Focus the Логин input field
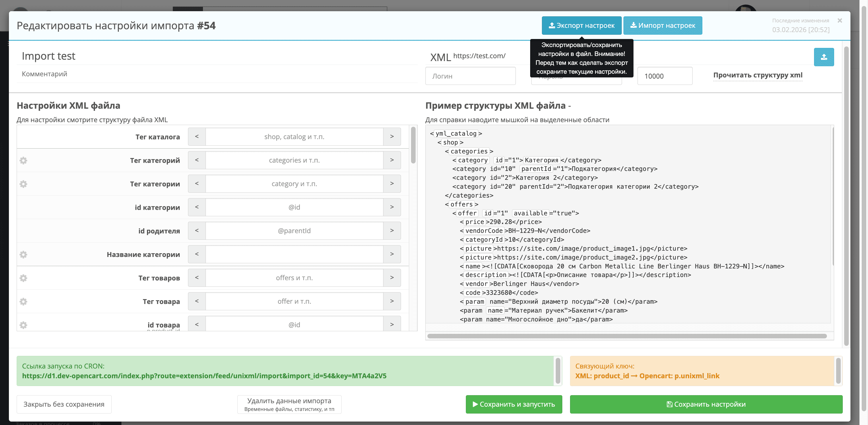The image size is (868, 425). (470, 76)
